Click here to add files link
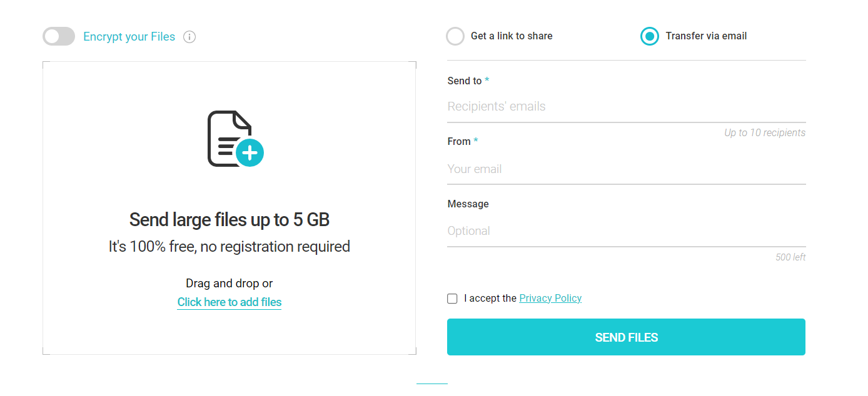 tap(229, 302)
